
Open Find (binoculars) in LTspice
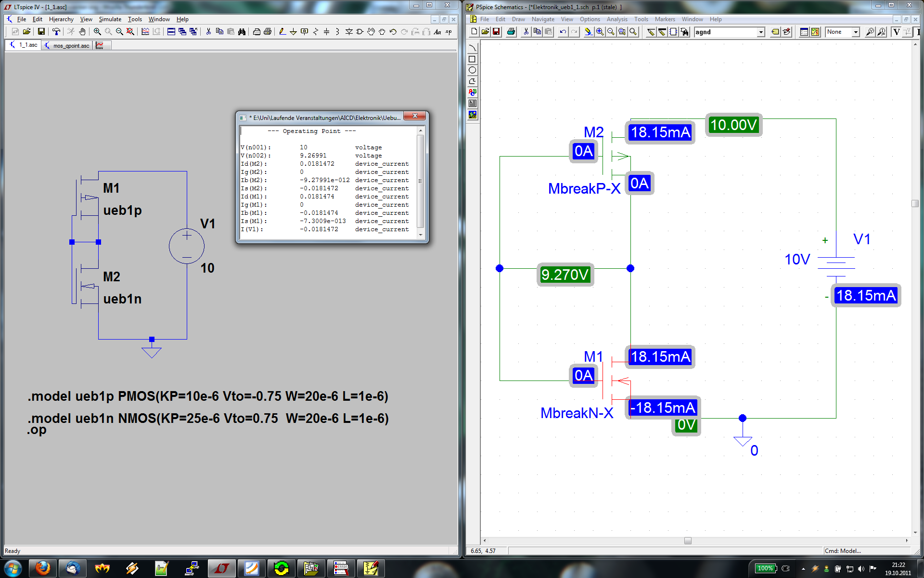(242, 31)
